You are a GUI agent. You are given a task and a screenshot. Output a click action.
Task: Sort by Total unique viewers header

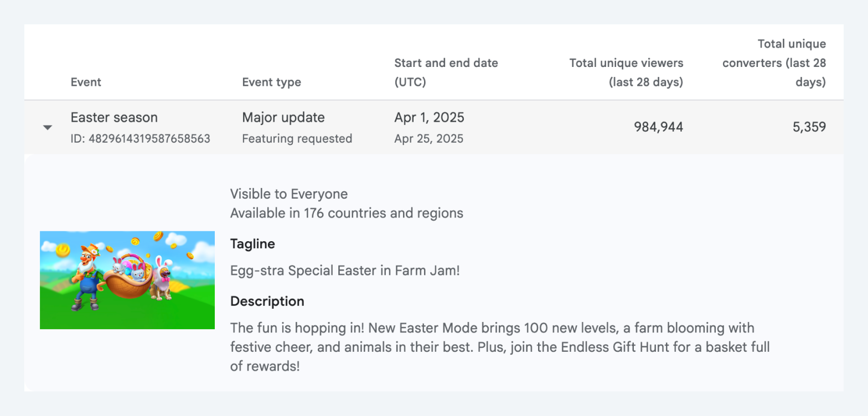(x=626, y=72)
